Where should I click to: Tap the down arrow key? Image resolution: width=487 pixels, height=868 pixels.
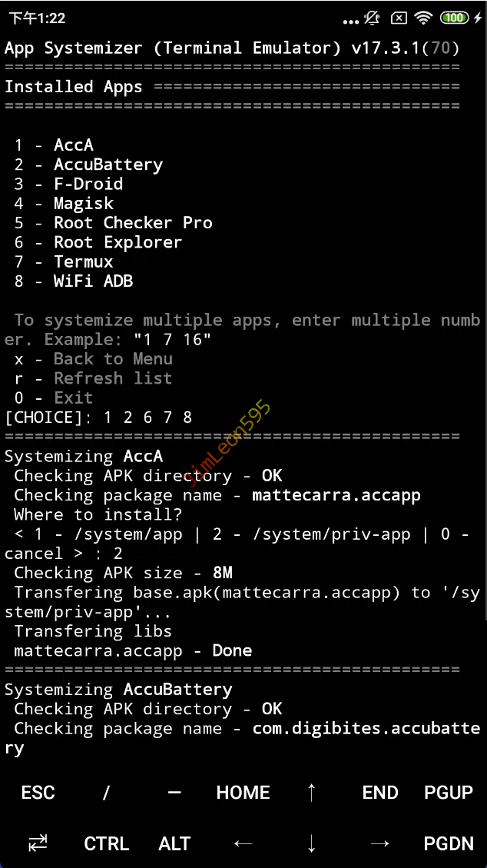[x=312, y=843]
